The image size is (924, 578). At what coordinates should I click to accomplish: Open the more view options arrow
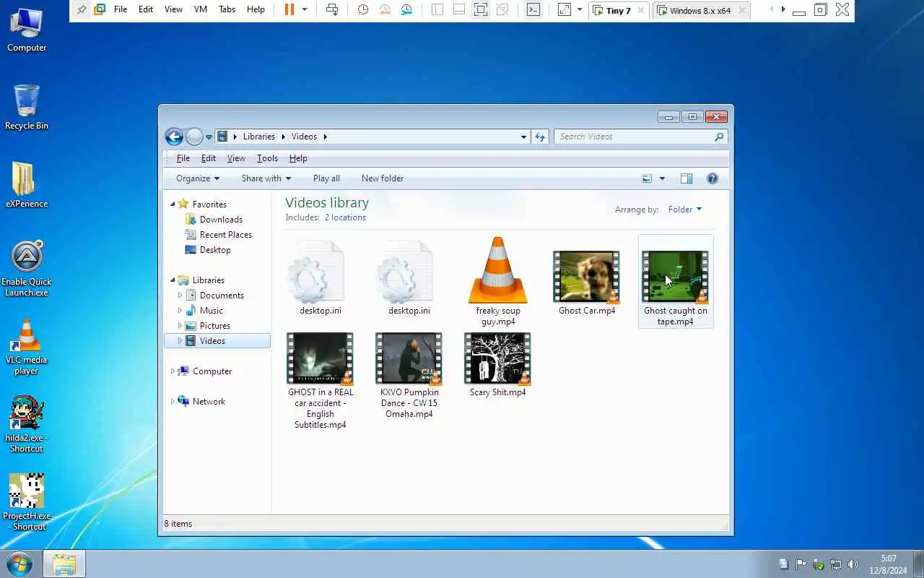[x=662, y=178]
